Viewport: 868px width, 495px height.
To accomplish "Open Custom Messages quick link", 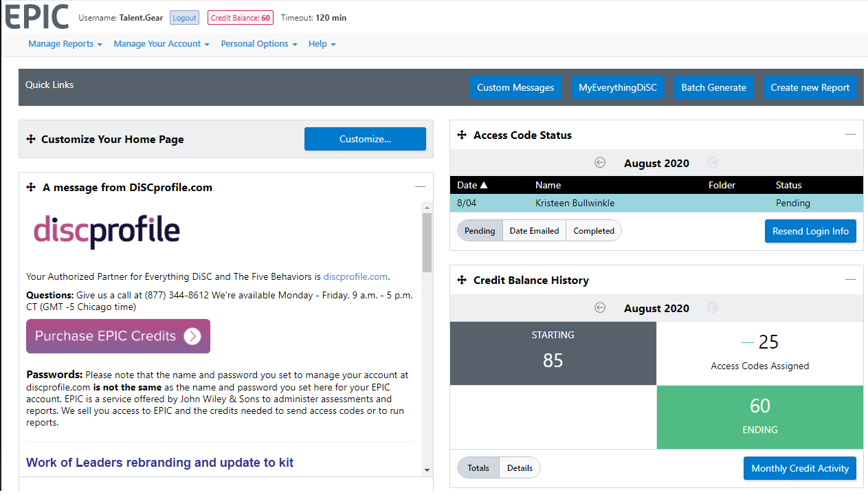I will pos(515,87).
